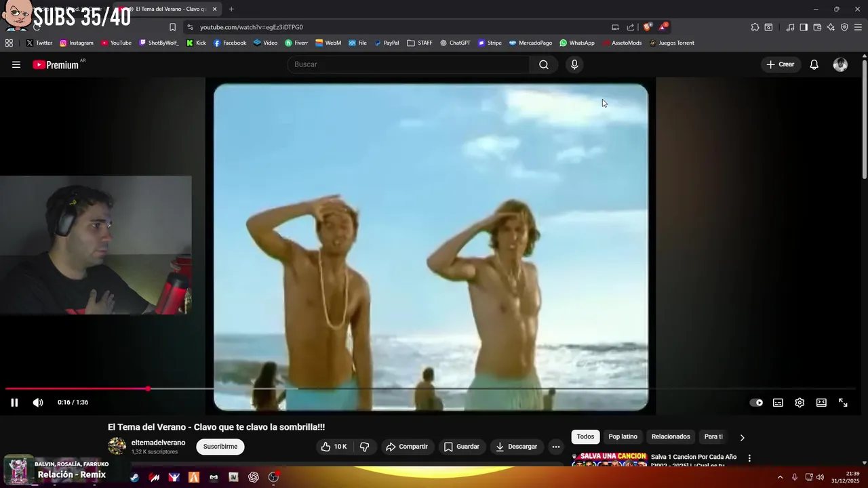Open the Twitter bookmark
This screenshot has width=868, height=488.
coord(39,43)
